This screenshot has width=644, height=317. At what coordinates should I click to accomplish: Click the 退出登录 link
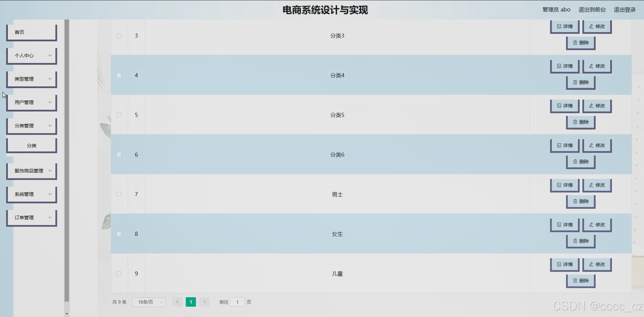(624, 10)
